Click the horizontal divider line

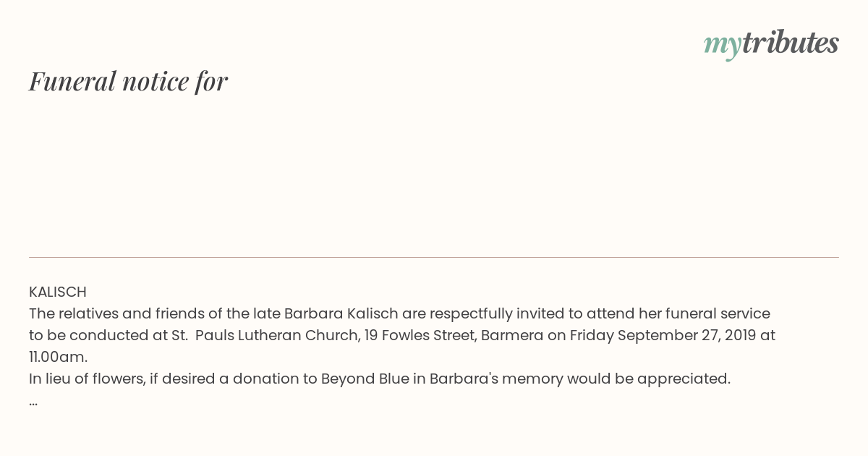pyautogui.click(x=434, y=257)
